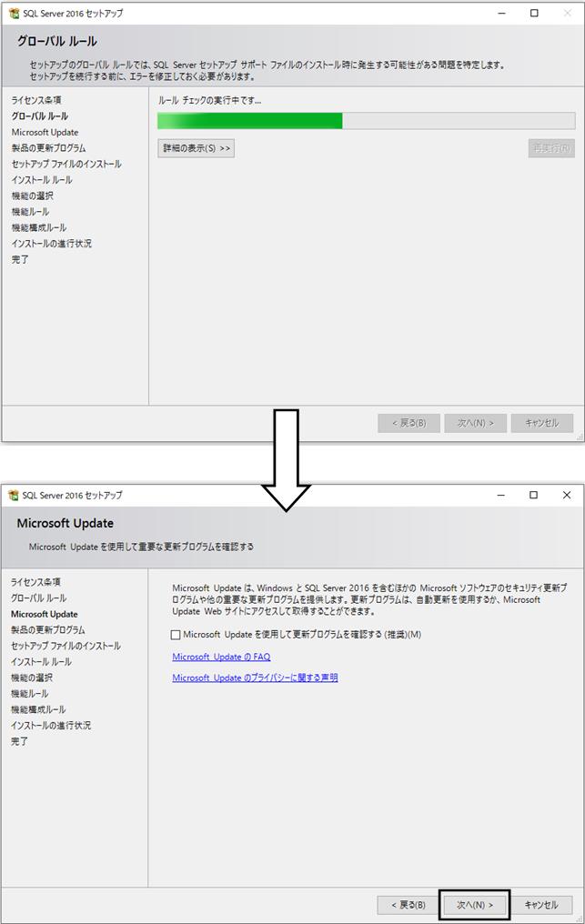Select ライセンス条項 step in top window sidebar

(36, 100)
